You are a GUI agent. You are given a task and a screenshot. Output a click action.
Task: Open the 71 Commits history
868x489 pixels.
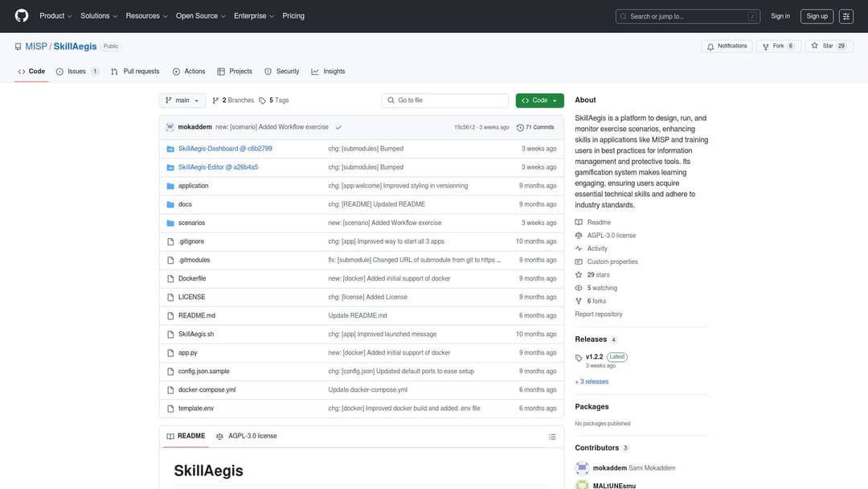535,127
